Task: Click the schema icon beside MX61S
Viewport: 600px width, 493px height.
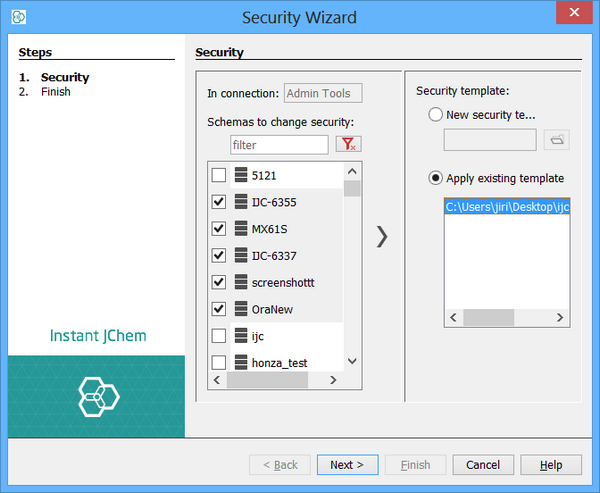Action: [241, 229]
